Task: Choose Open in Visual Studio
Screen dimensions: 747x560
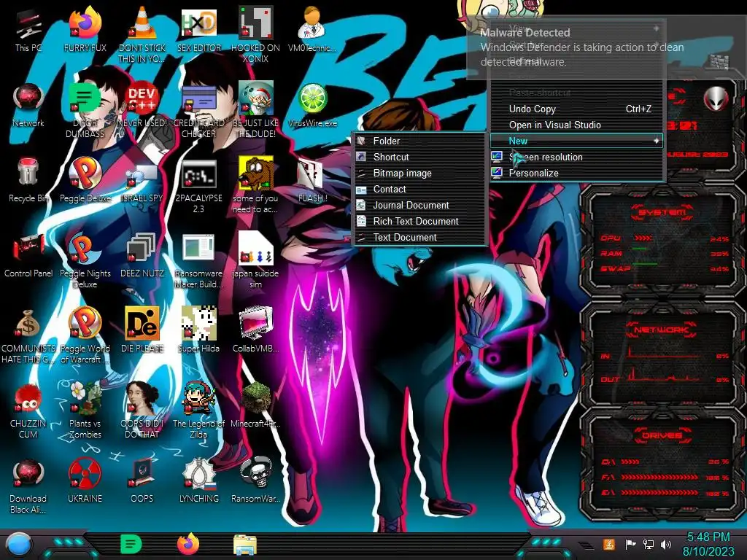Action: (577, 125)
